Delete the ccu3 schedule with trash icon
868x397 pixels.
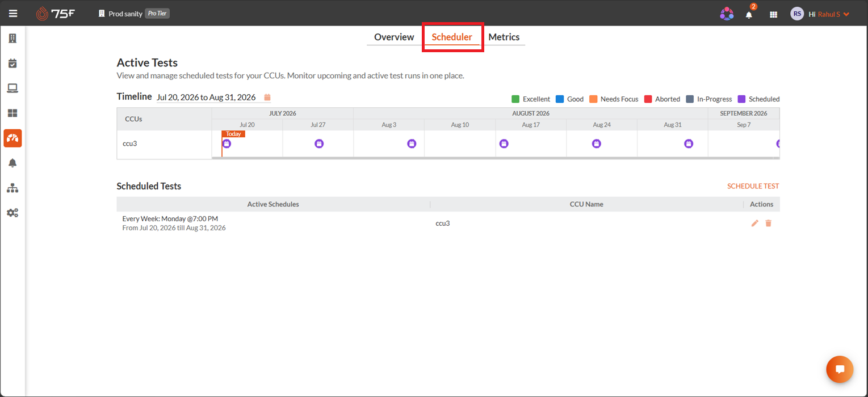(x=768, y=223)
